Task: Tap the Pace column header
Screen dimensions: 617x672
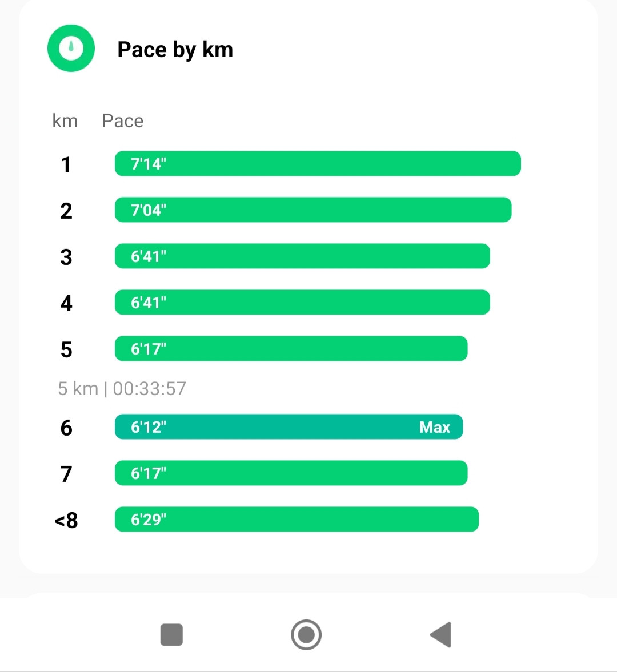Action: [123, 121]
